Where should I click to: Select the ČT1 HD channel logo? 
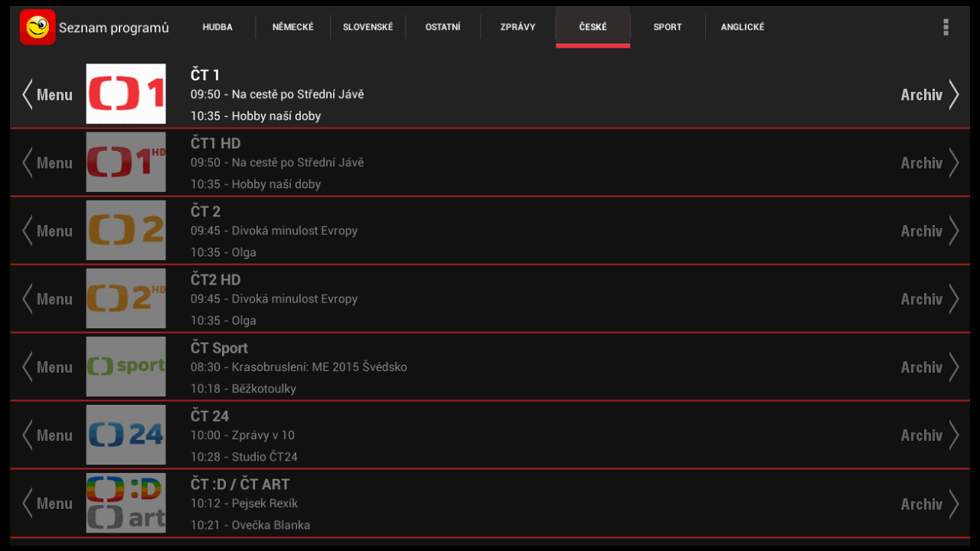point(126,162)
